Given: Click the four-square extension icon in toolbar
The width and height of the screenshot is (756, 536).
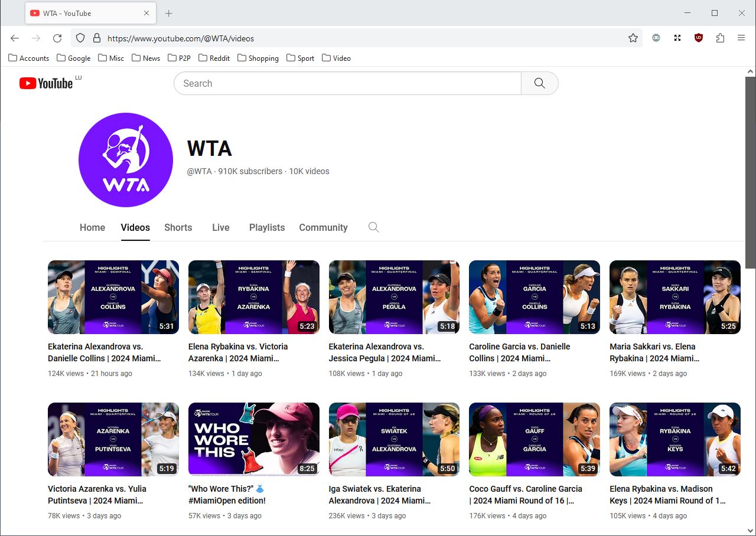Looking at the screenshot, I should click(x=677, y=38).
